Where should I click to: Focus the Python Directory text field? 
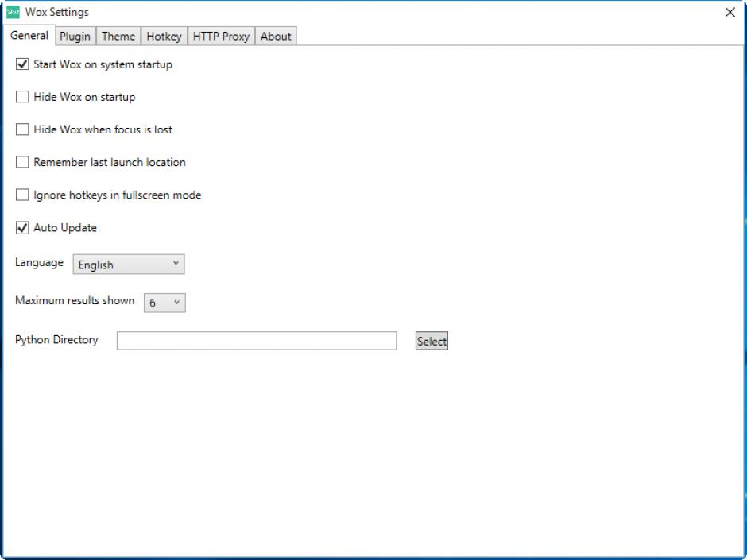(x=257, y=341)
